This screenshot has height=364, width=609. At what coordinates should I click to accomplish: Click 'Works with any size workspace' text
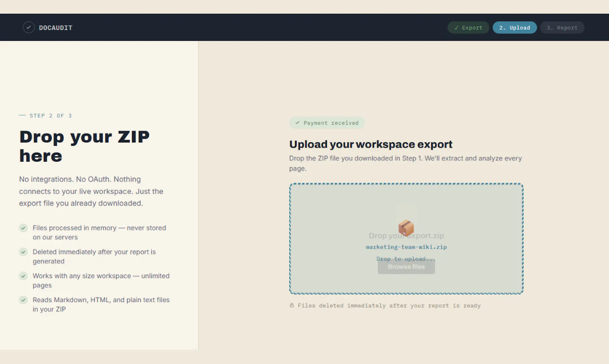tap(101, 280)
